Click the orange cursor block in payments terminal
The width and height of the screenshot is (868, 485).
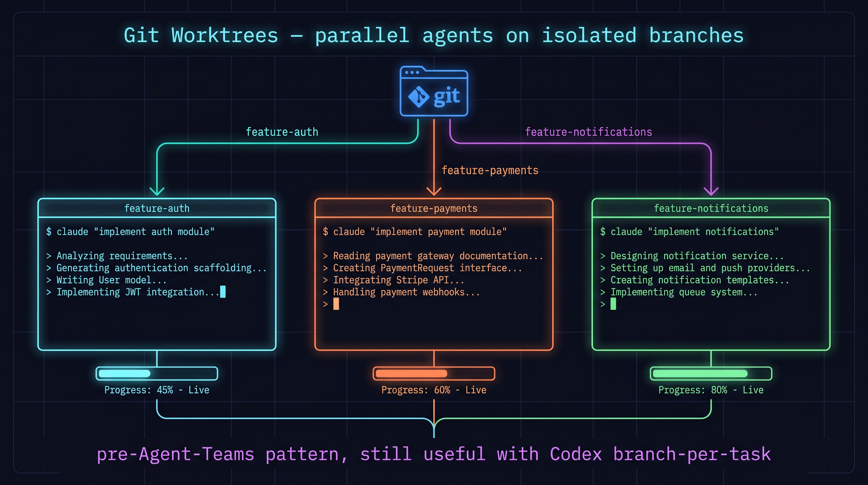click(336, 304)
